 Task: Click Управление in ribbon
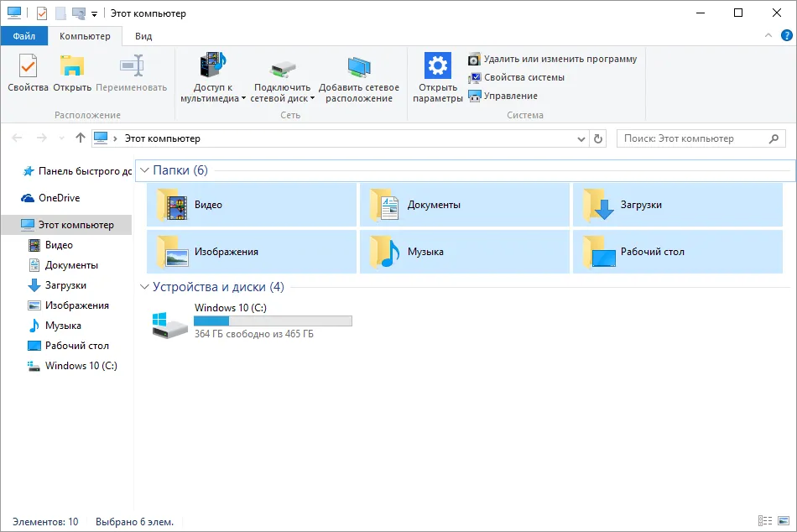(x=503, y=96)
